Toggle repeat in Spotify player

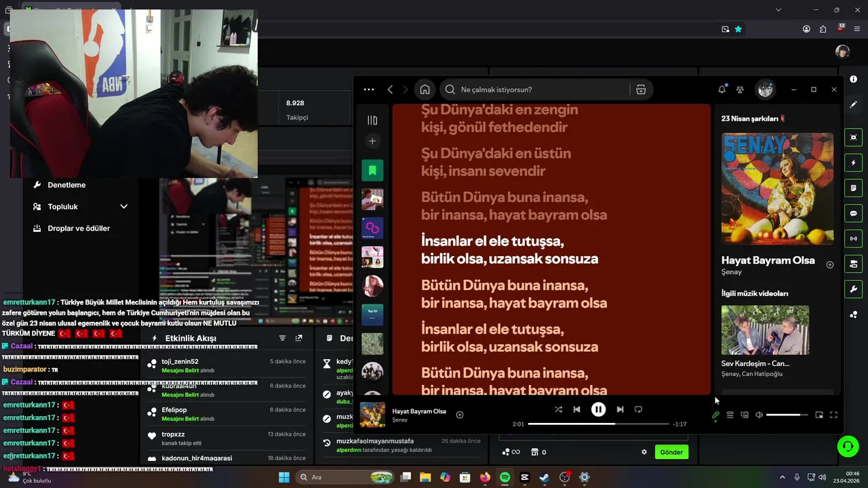click(x=638, y=409)
